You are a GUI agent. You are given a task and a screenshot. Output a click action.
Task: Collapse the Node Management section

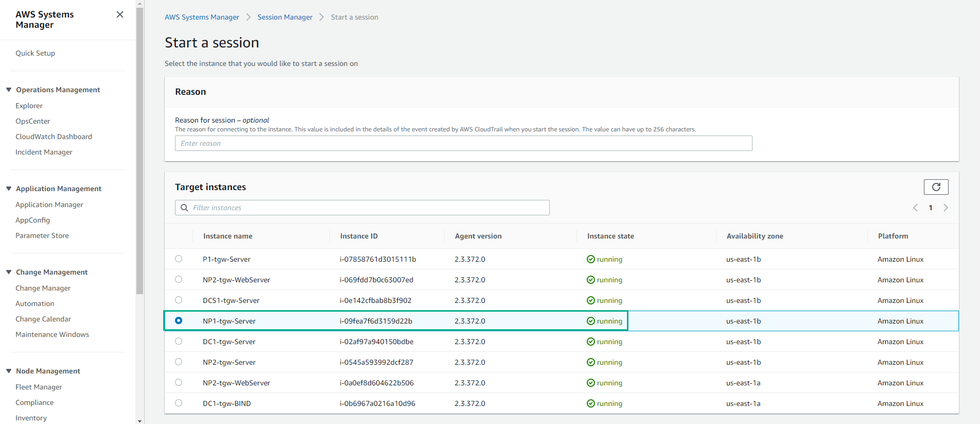point(9,371)
